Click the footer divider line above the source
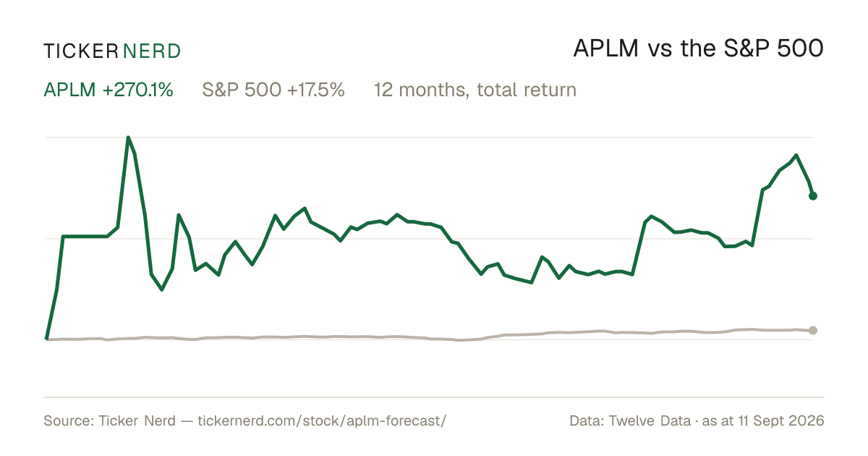The width and height of the screenshot is (868, 456). (434, 397)
